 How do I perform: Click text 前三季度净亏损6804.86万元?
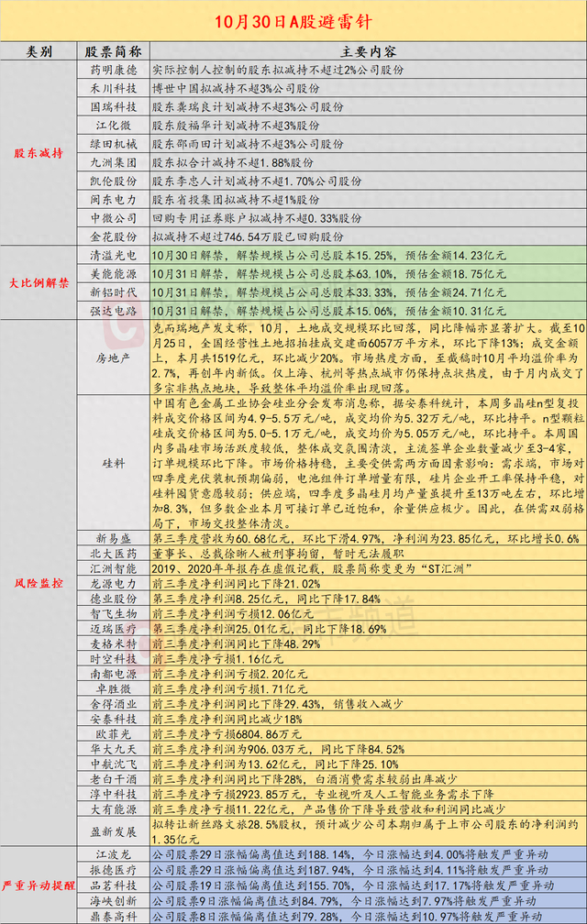click(x=227, y=735)
